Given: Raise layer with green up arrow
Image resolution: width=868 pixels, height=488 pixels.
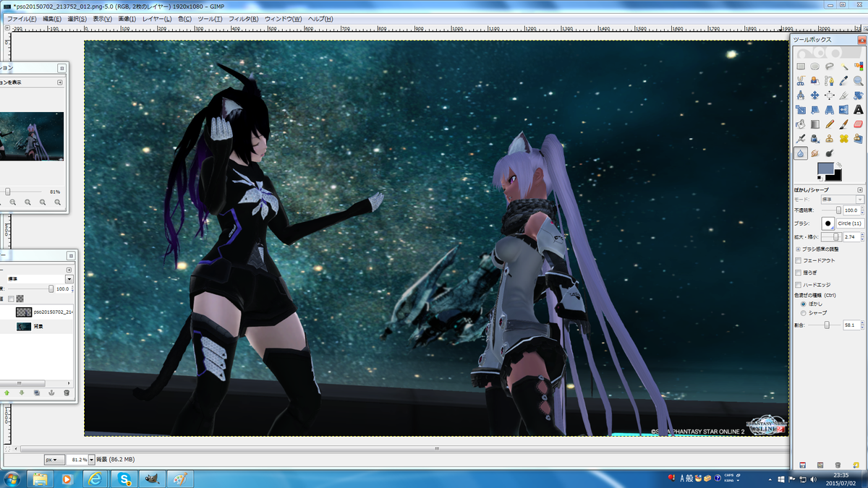Looking at the screenshot, I should pos(7,393).
